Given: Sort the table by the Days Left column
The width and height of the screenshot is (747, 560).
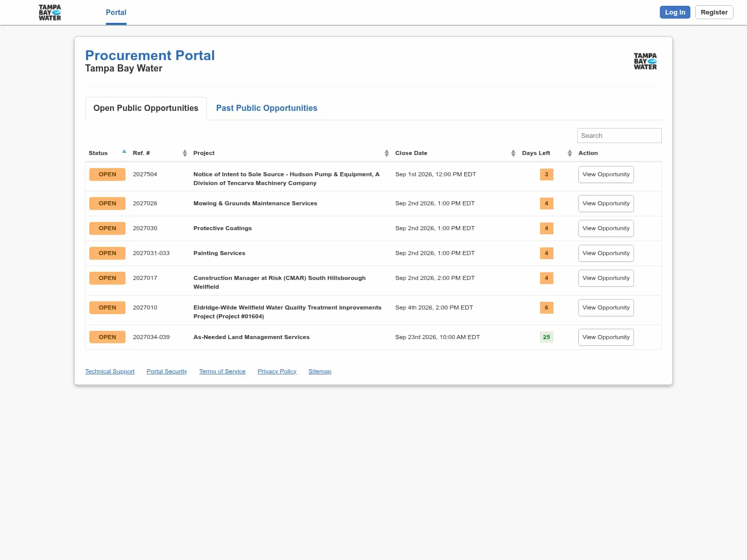Looking at the screenshot, I should 547,153.
